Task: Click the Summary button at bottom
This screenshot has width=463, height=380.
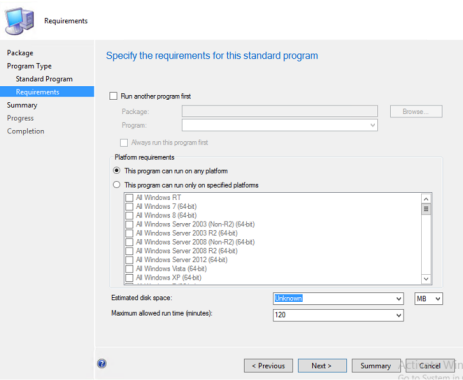Action: tap(376, 366)
